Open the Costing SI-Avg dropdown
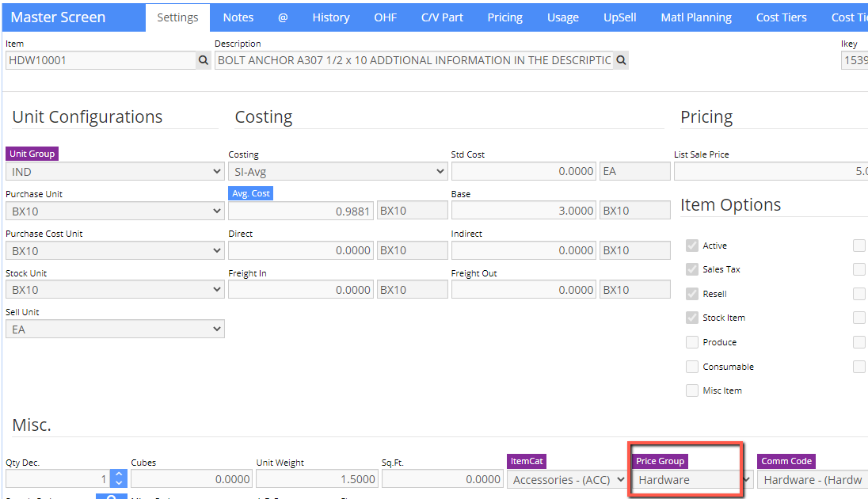868x499 pixels. (337, 172)
